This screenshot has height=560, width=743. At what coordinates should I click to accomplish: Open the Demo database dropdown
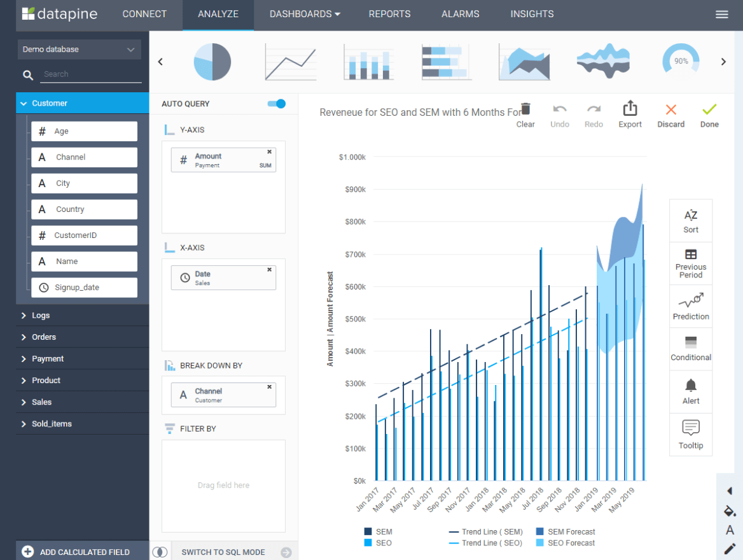pos(80,50)
